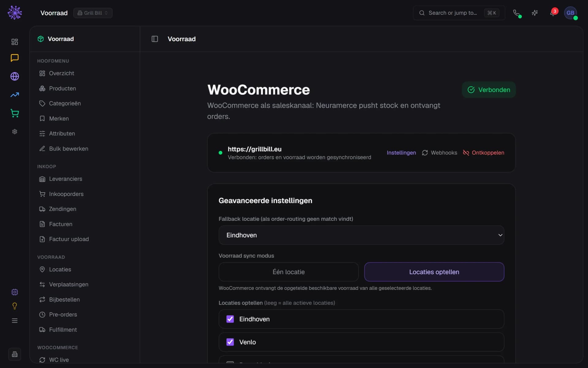The height and width of the screenshot is (368, 588).
Task: Click the lightbulb icon in left rail
Action: point(15,306)
